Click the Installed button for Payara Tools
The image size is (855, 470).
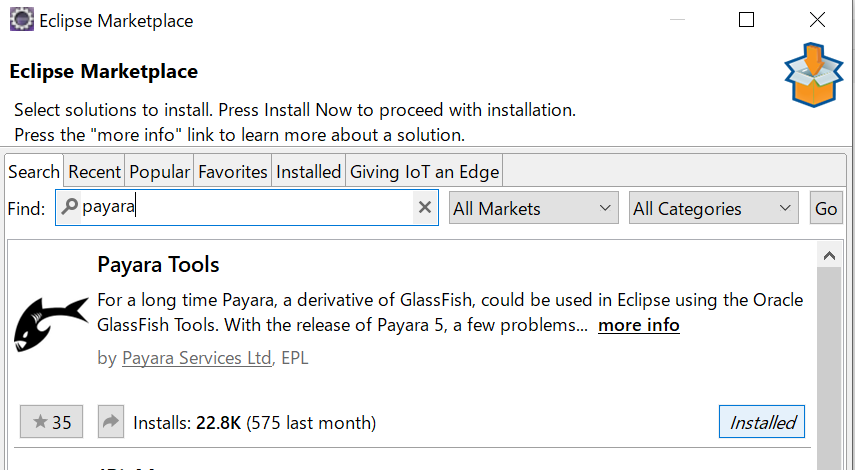tap(762, 421)
